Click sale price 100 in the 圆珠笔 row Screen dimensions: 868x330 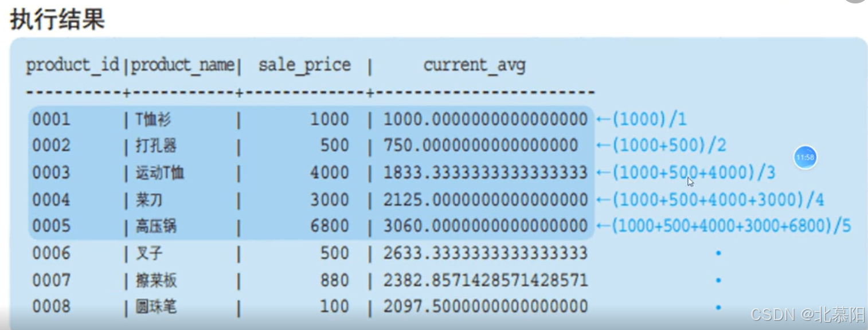click(x=334, y=307)
